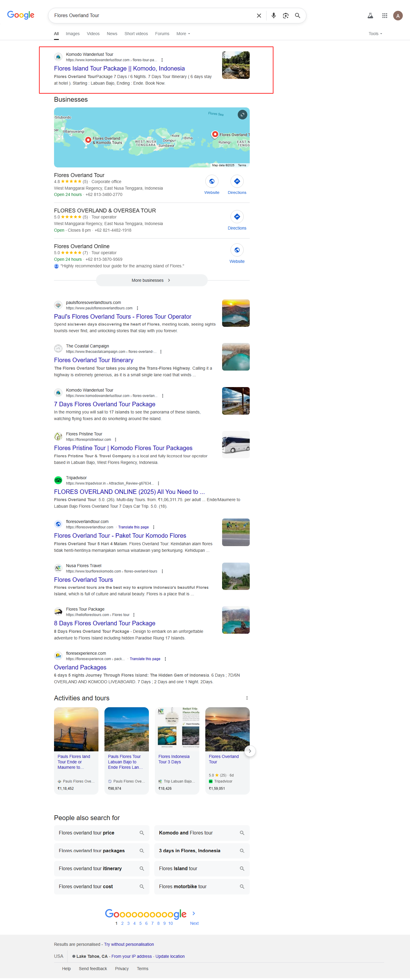The image size is (410, 980).
Task: Click the magnifier search button
Action: coord(298,16)
